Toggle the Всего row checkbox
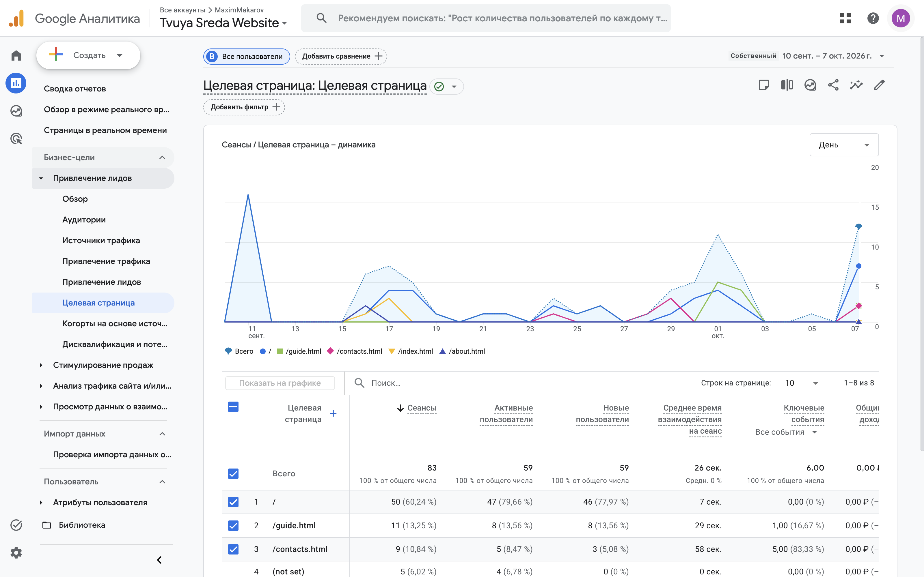Image resolution: width=924 pixels, height=577 pixels. coord(233,474)
